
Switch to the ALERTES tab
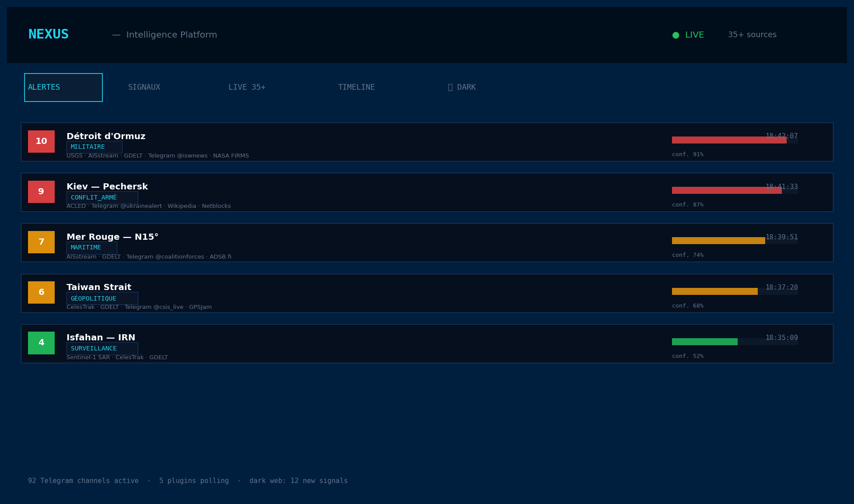click(x=63, y=87)
